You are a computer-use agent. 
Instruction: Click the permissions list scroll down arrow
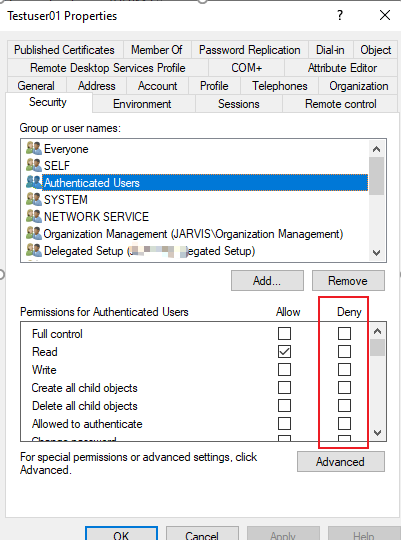[378, 433]
